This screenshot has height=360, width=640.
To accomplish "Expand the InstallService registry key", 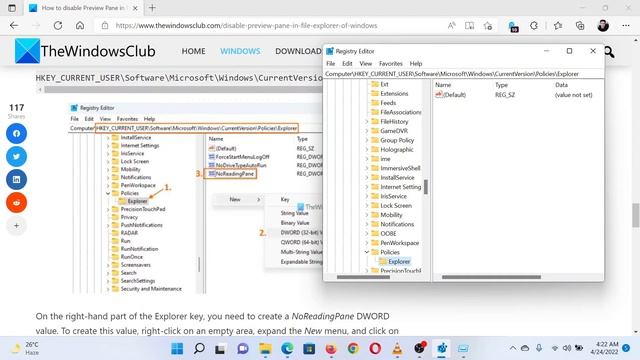I will point(367,178).
